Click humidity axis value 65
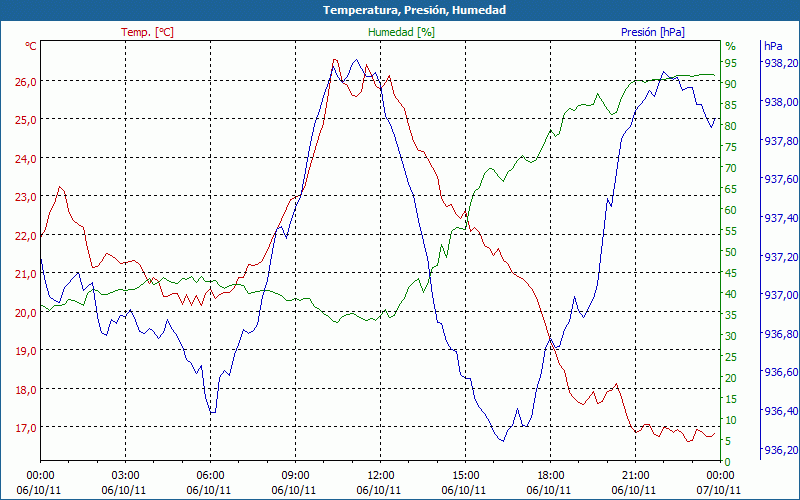 (x=731, y=189)
